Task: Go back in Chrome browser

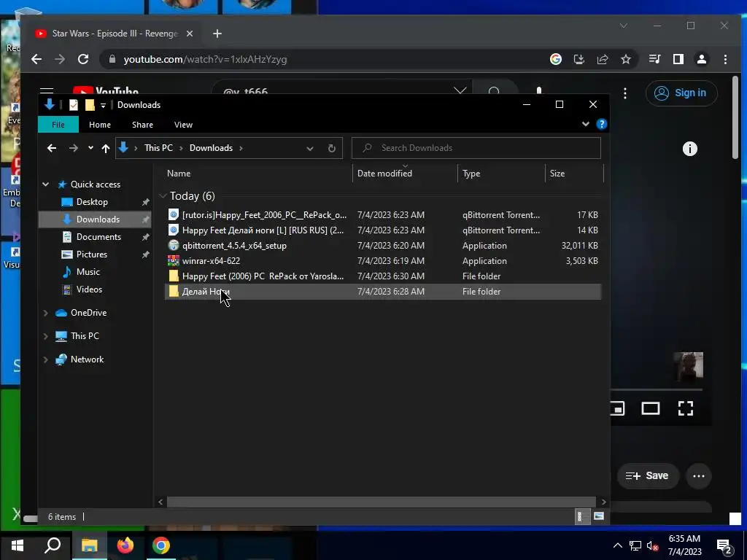Action: 36,59
